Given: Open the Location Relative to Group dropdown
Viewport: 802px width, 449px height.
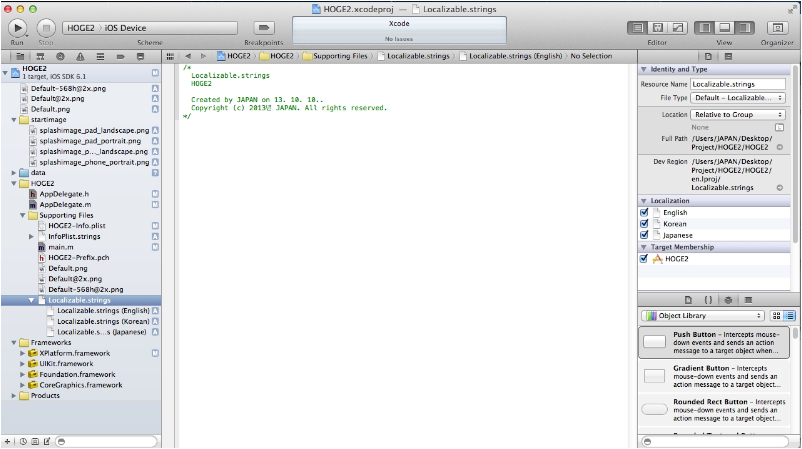Looking at the screenshot, I should (x=738, y=115).
